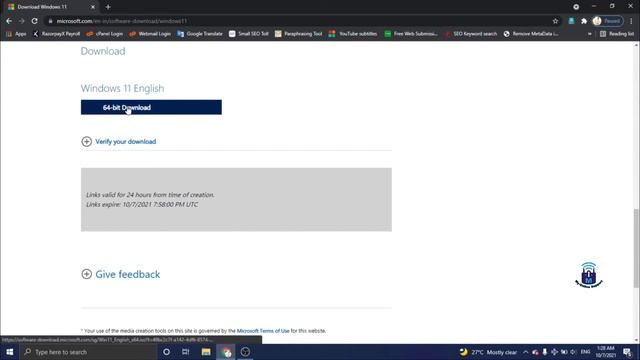Open the weather widget showing 27°C

click(488, 352)
